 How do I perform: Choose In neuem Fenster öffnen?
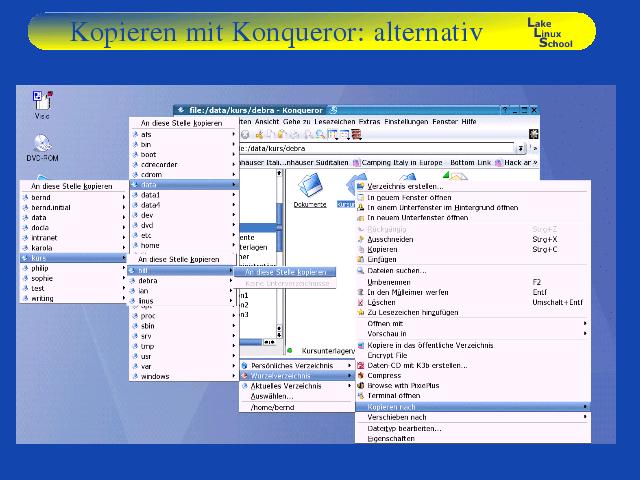click(473, 198)
